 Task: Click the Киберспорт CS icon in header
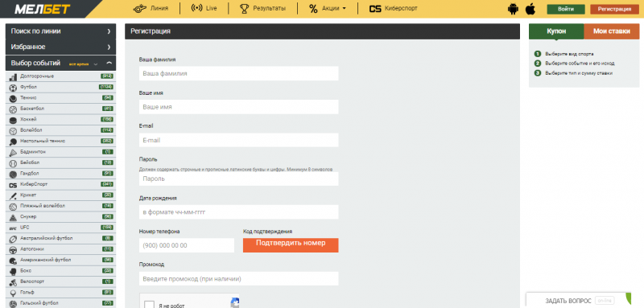375,9
